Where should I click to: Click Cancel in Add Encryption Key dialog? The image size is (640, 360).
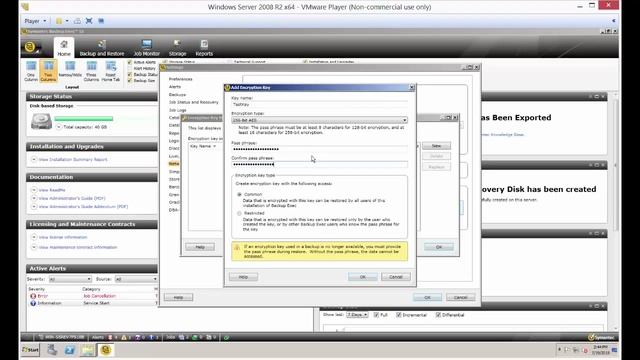pos(396,277)
